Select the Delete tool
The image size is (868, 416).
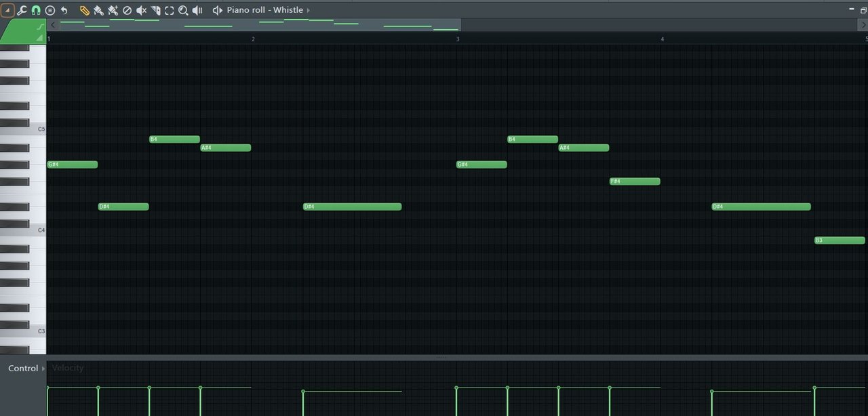pos(127,10)
